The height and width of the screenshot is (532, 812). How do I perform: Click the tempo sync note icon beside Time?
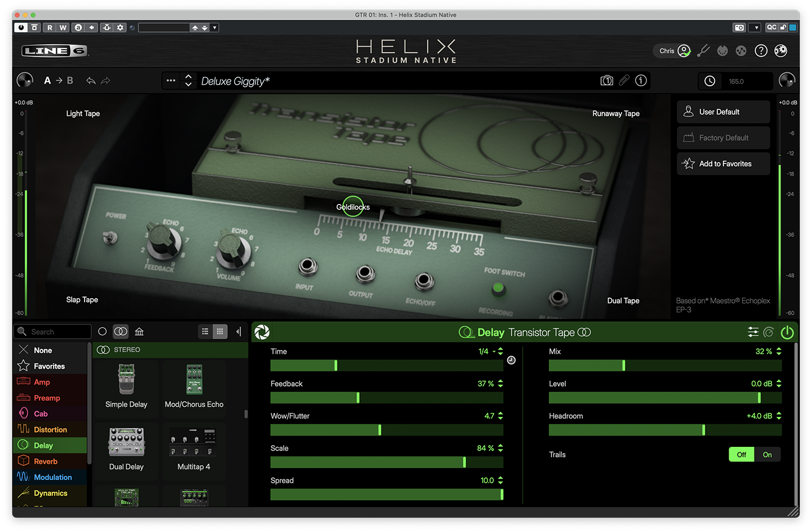coord(511,360)
